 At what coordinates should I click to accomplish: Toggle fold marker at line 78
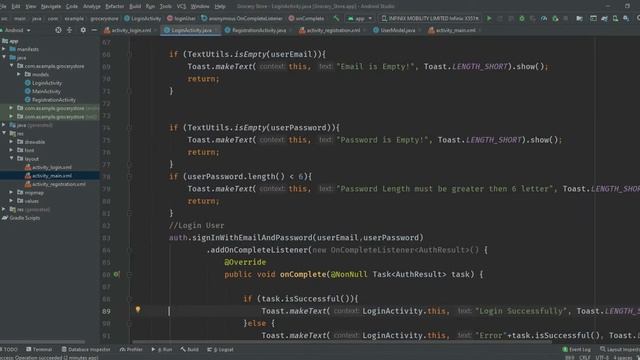coord(129,177)
